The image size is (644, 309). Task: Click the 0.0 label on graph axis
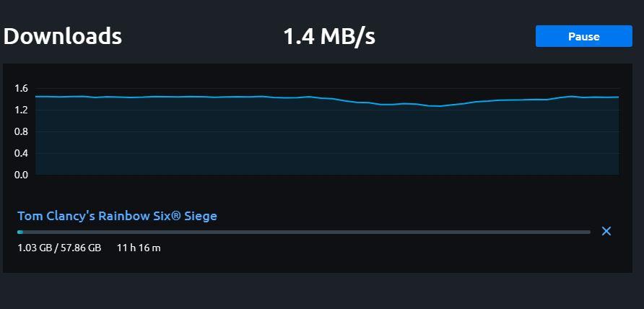coord(21,174)
